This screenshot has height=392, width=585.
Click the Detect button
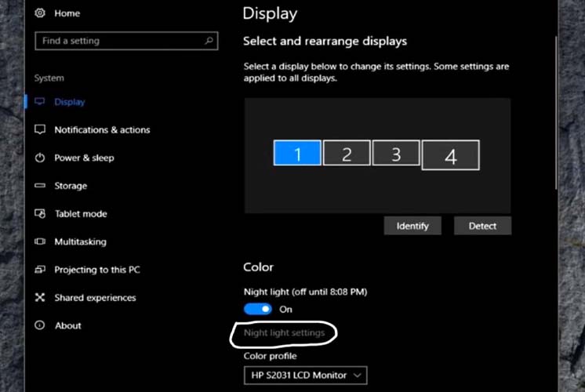point(482,226)
